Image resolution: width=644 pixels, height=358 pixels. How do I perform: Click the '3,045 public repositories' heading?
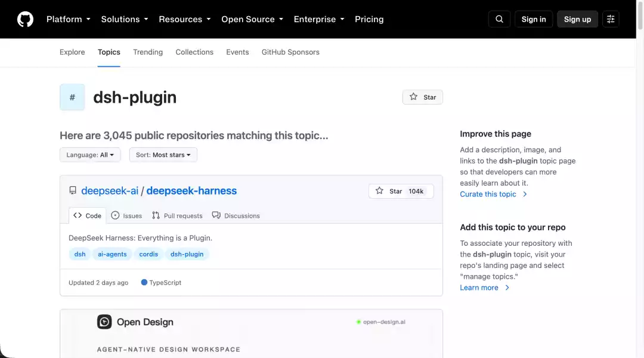(193, 135)
